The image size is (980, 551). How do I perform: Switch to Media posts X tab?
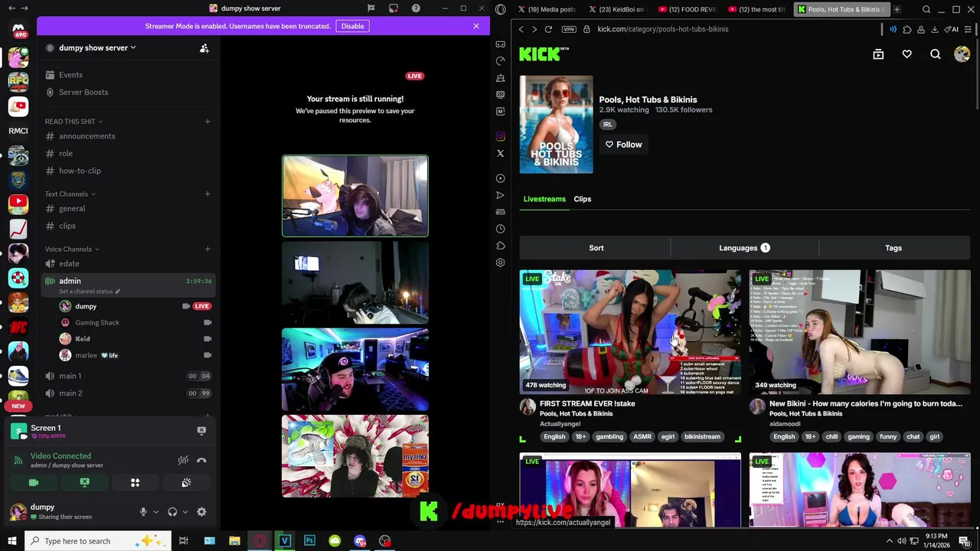(547, 9)
